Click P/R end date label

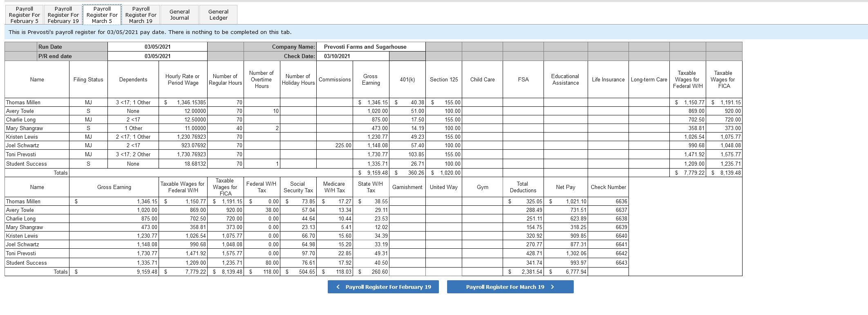pos(55,56)
